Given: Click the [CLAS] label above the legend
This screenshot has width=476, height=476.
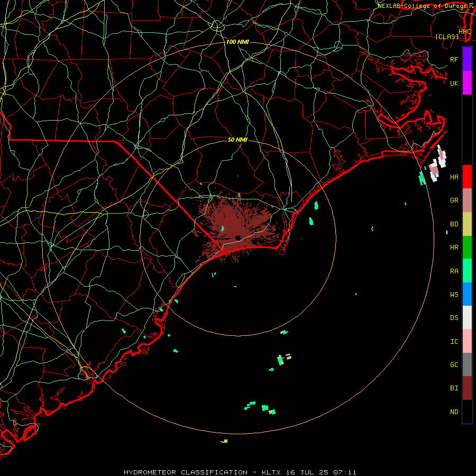Looking at the screenshot, I should click(447, 37).
